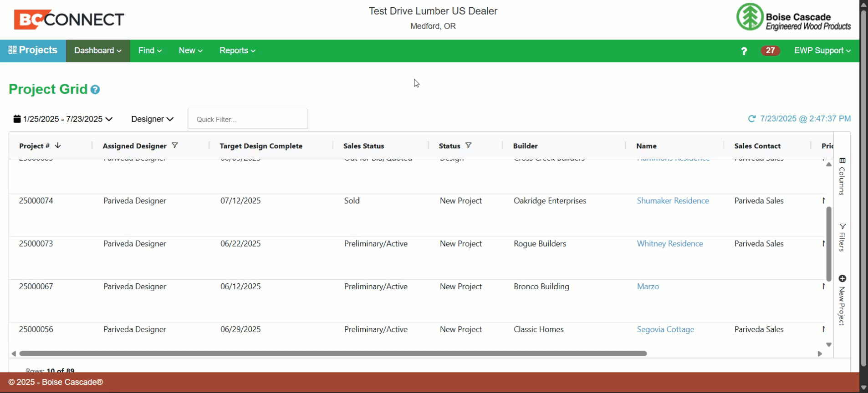Click the 06/12/2025 target date cell
868x393 pixels.
[240, 286]
